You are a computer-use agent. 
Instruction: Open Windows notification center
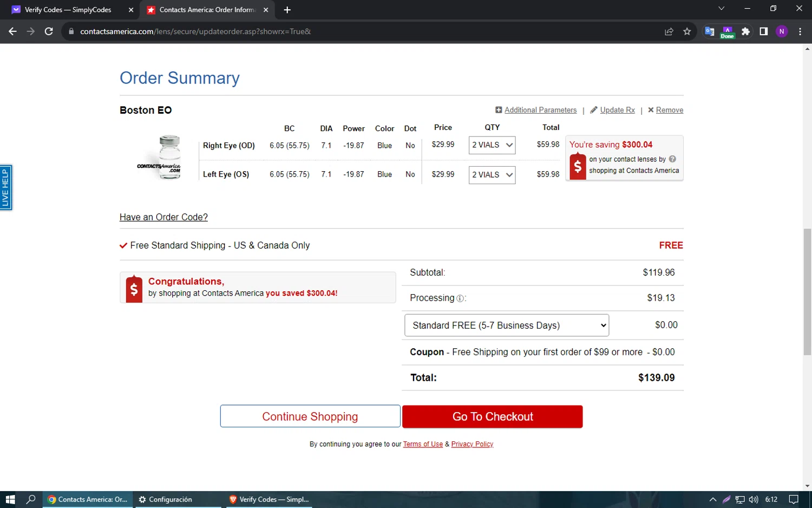pos(794,499)
